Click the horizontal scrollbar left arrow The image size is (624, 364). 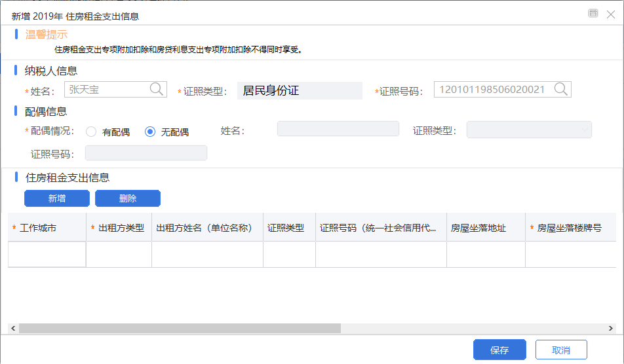[13, 328]
